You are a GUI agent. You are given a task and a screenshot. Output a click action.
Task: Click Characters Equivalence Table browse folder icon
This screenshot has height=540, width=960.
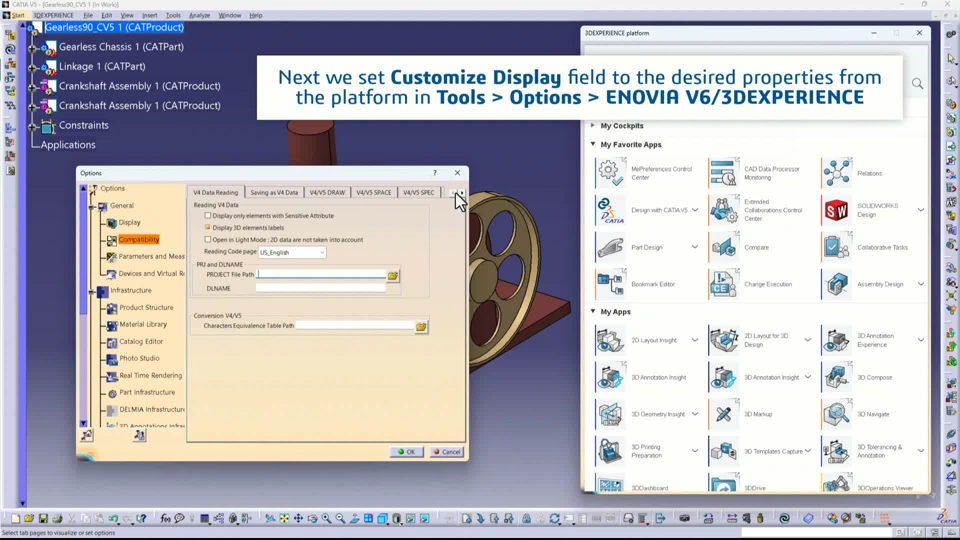coord(421,326)
